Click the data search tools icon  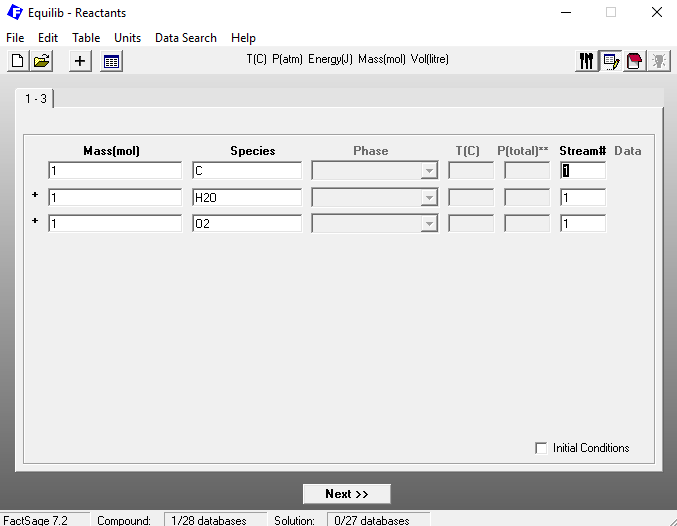586,61
